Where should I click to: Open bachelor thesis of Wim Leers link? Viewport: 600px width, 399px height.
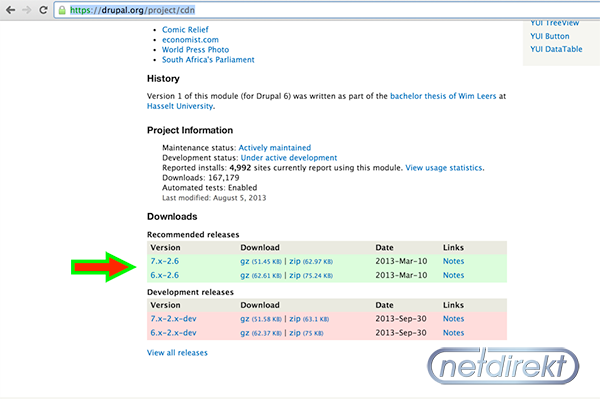click(443, 96)
